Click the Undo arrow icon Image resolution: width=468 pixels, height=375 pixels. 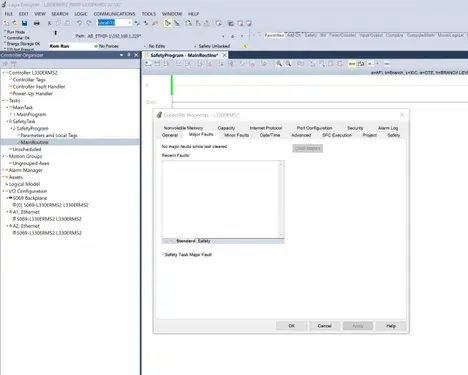79,23
